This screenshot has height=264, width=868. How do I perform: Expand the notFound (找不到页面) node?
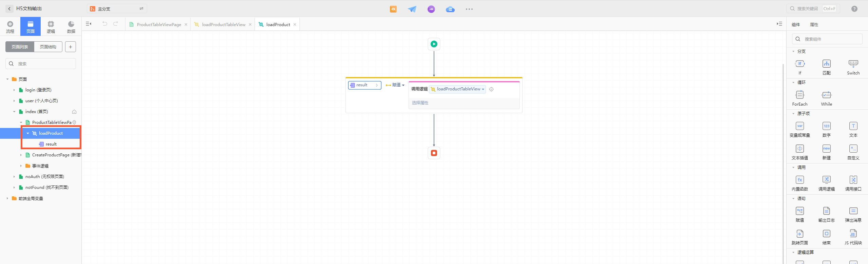tap(14, 188)
